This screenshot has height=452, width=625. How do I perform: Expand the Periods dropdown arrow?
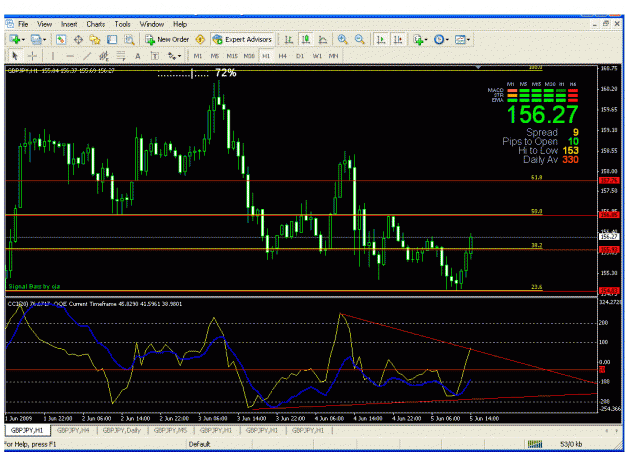coord(447,40)
